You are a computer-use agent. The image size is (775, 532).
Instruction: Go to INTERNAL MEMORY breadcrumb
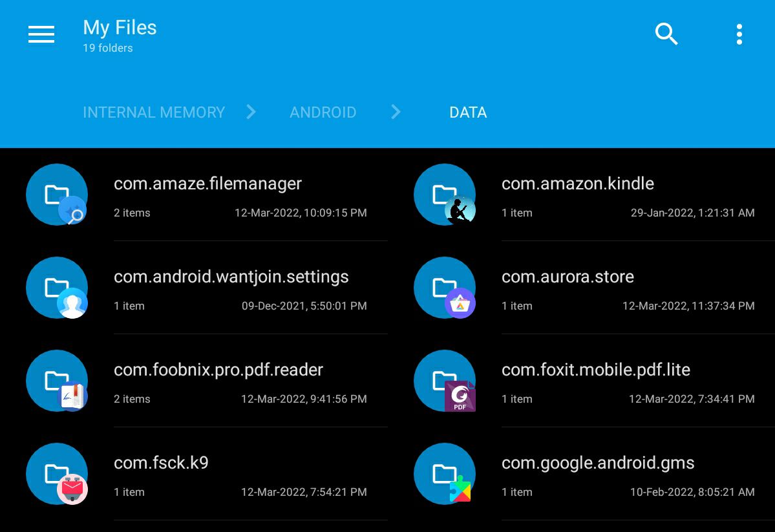(154, 112)
